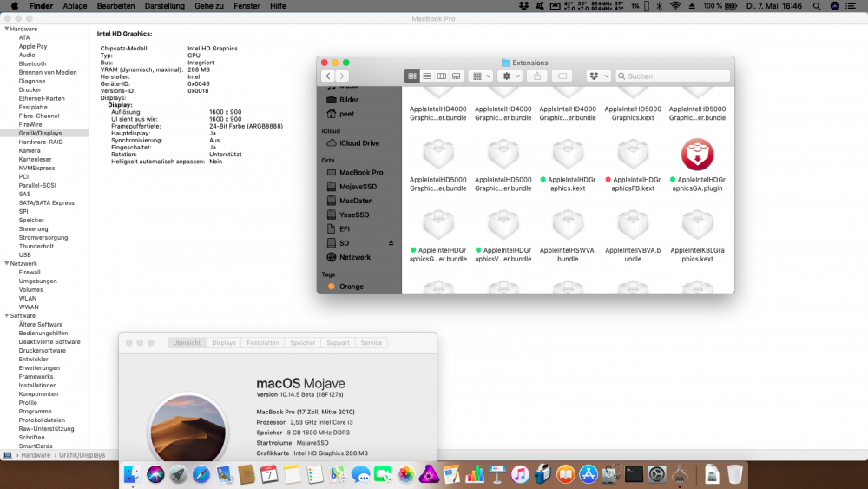Collapse the Hardware section in System Information
This screenshot has width=868, height=489.
point(7,29)
